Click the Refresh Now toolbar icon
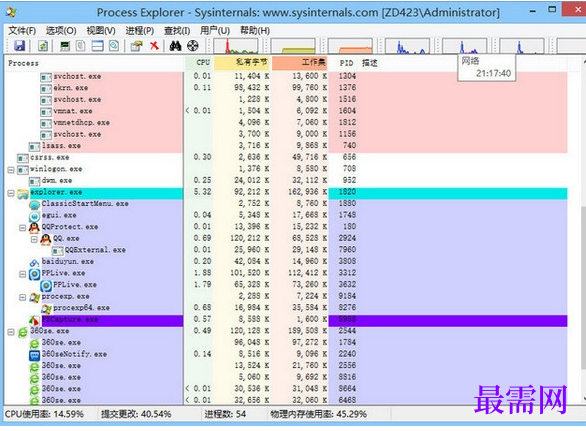Screen dimensions: 586x431 point(43,46)
